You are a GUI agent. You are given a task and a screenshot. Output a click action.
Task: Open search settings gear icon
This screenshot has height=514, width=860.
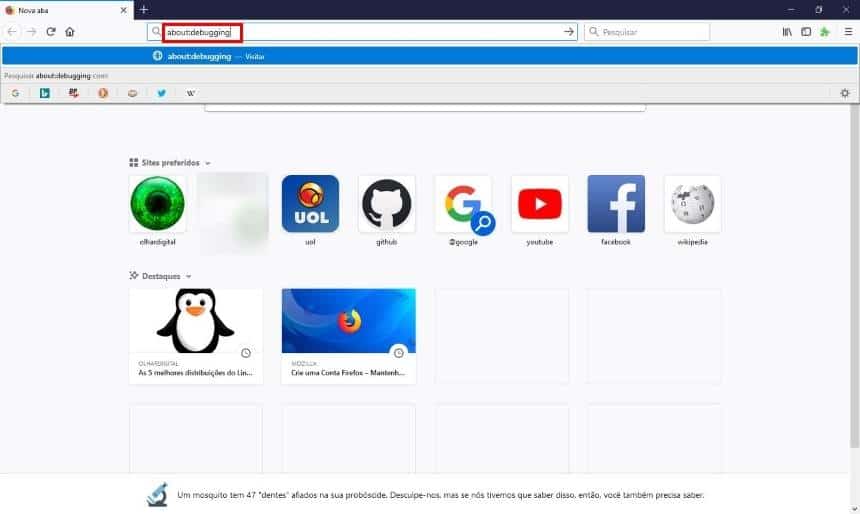[x=845, y=93]
